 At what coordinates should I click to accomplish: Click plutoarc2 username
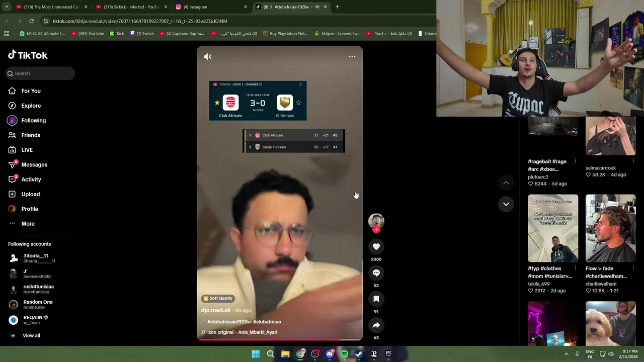tap(538, 177)
